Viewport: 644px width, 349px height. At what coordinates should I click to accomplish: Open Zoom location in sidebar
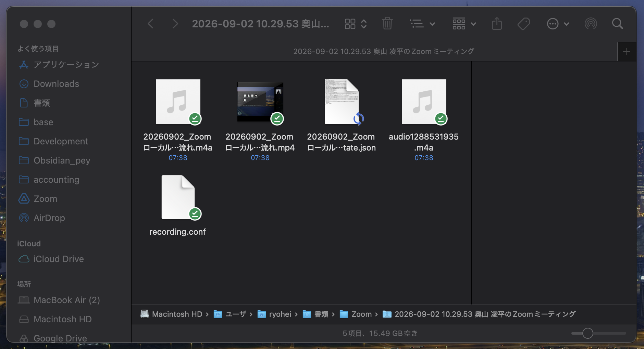pos(46,199)
